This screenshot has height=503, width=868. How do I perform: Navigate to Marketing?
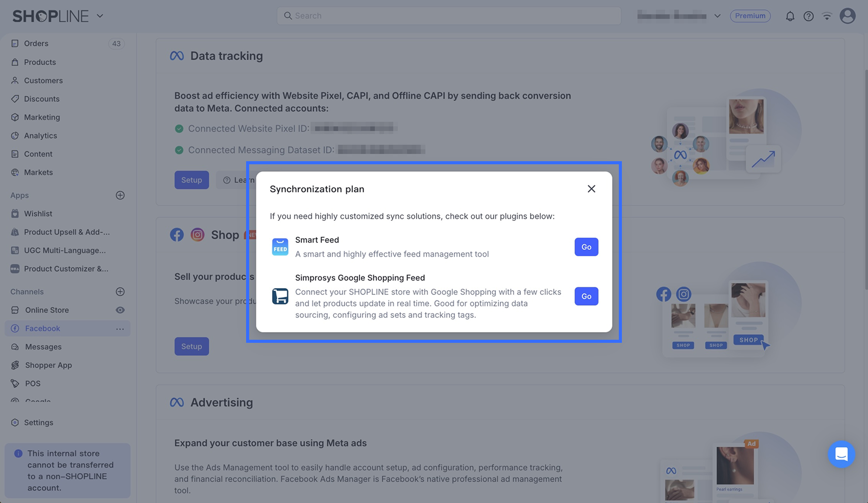42,117
